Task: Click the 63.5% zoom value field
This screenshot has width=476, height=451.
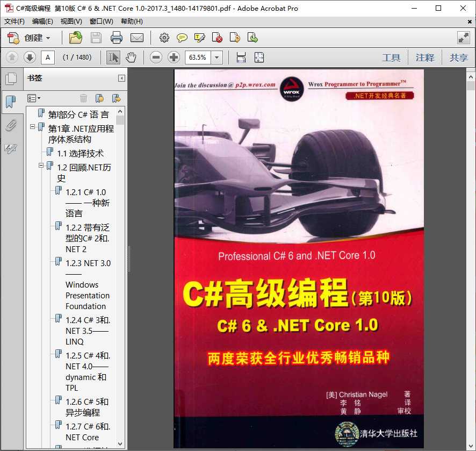Action: point(198,58)
